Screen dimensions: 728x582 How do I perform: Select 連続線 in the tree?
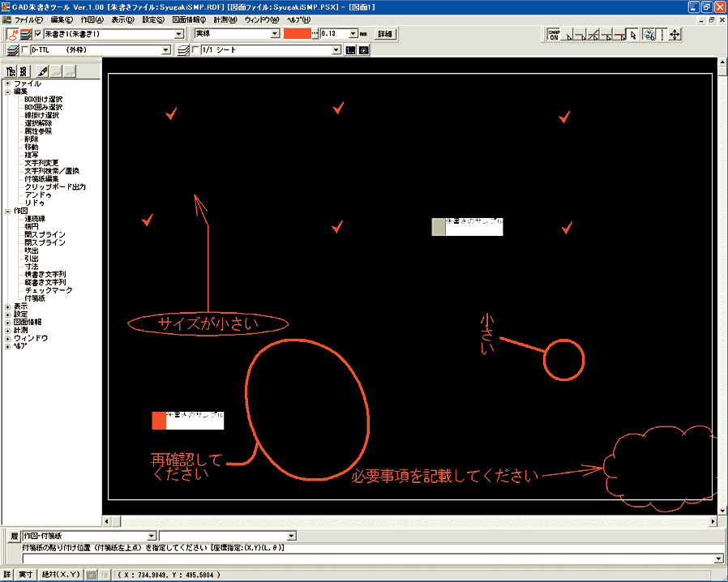(x=35, y=219)
